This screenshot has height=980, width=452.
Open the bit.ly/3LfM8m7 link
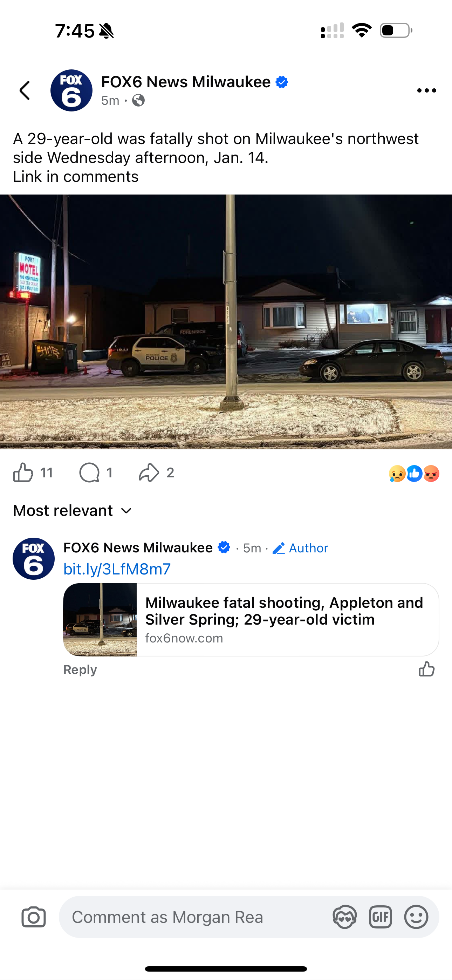pos(117,569)
